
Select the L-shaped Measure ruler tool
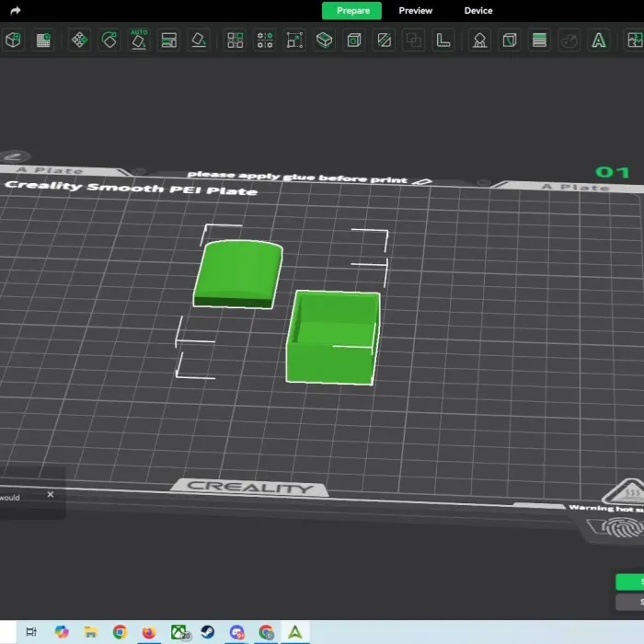point(443,40)
